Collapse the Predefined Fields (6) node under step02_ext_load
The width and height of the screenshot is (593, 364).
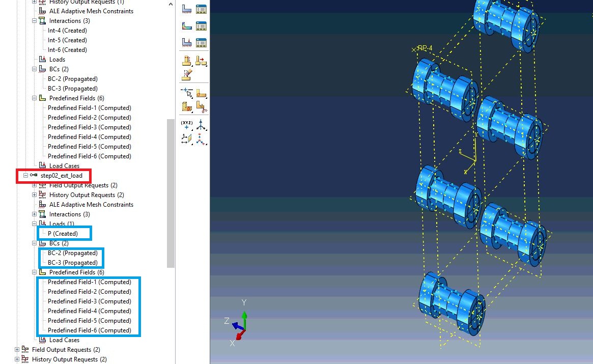pyautogui.click(x=35, y=272)
